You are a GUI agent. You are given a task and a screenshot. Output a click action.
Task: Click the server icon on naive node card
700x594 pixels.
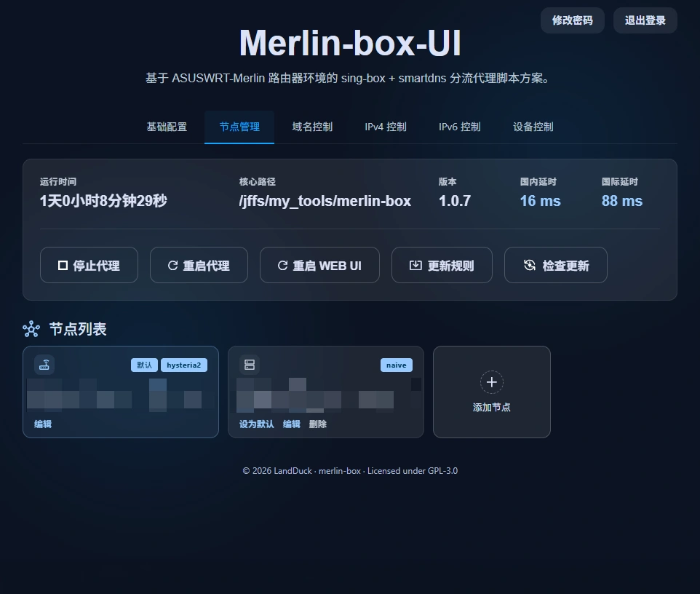point(250,365)
